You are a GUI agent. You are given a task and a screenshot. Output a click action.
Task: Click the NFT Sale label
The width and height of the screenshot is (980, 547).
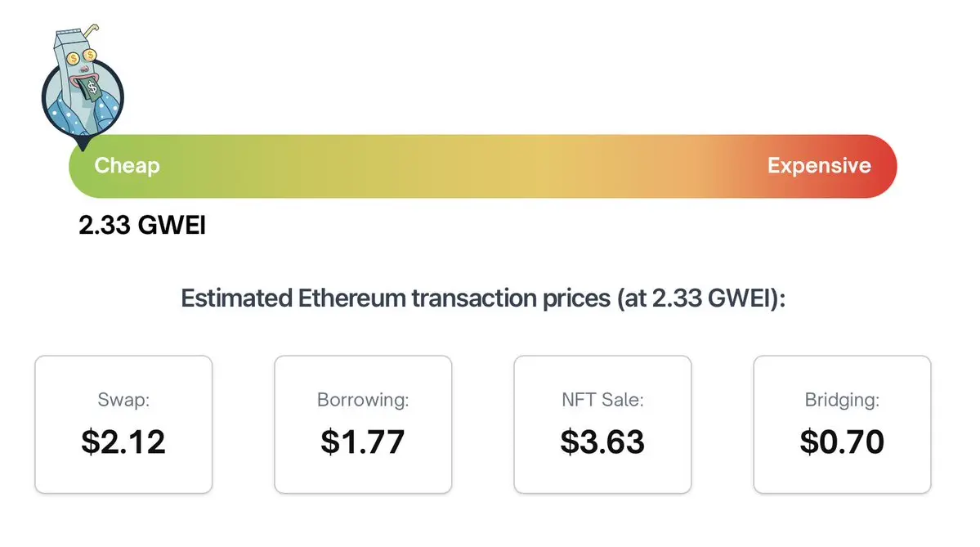pos(602,401)
